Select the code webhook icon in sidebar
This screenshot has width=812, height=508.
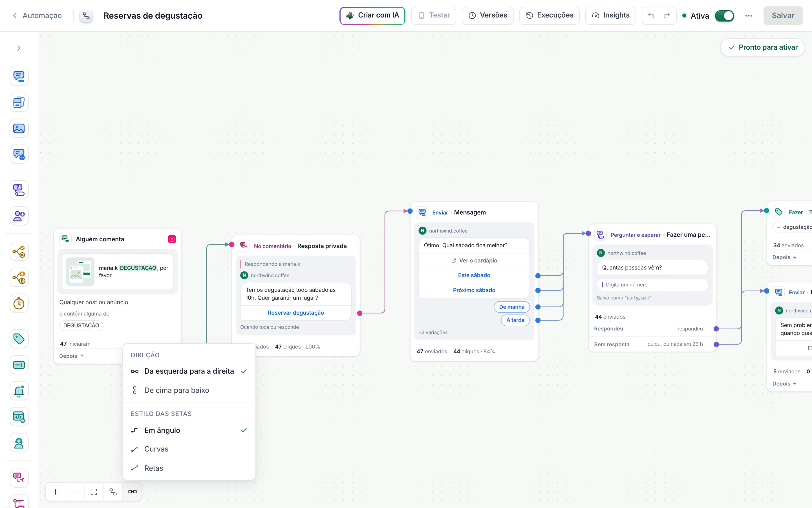[x=19, y=417]
